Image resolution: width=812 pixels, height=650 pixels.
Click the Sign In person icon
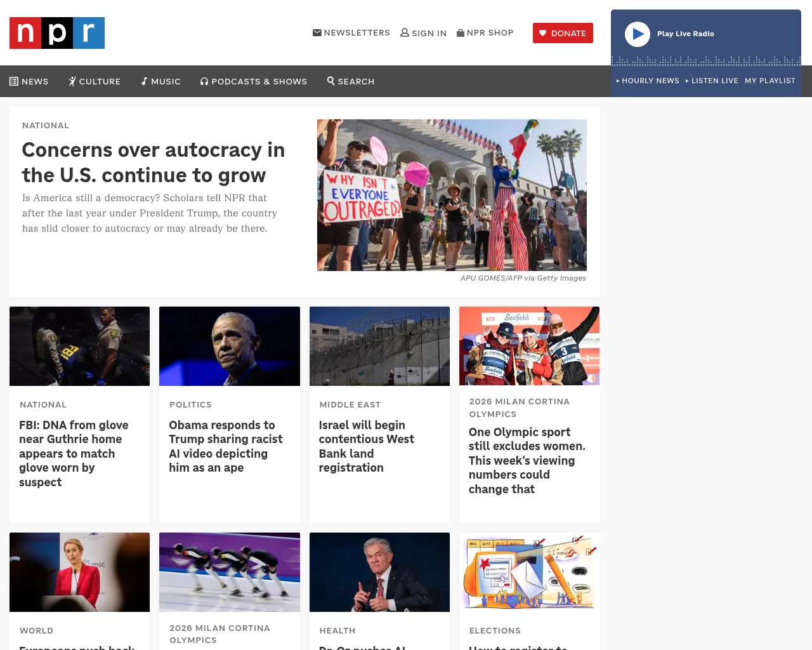405,32
